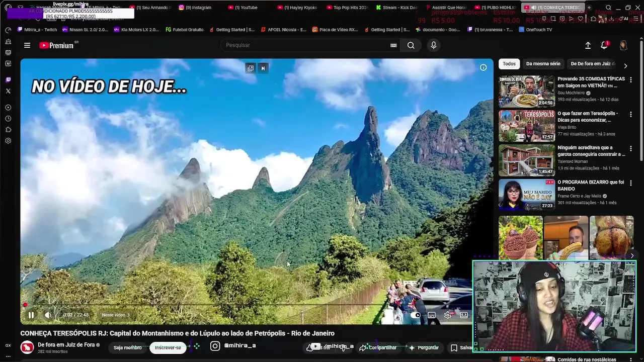Open the YouTube notifications bell
The image size is (644, 362).
click(x=604, y=45)
